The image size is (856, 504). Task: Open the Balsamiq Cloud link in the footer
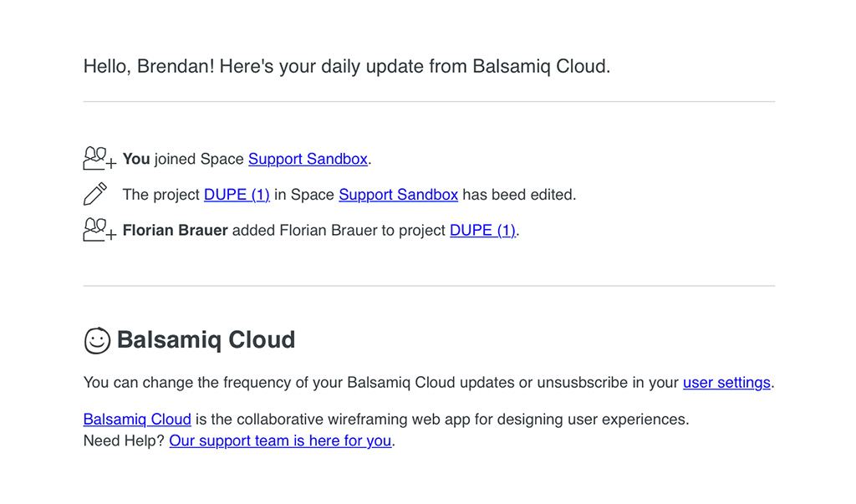point(137,419)
